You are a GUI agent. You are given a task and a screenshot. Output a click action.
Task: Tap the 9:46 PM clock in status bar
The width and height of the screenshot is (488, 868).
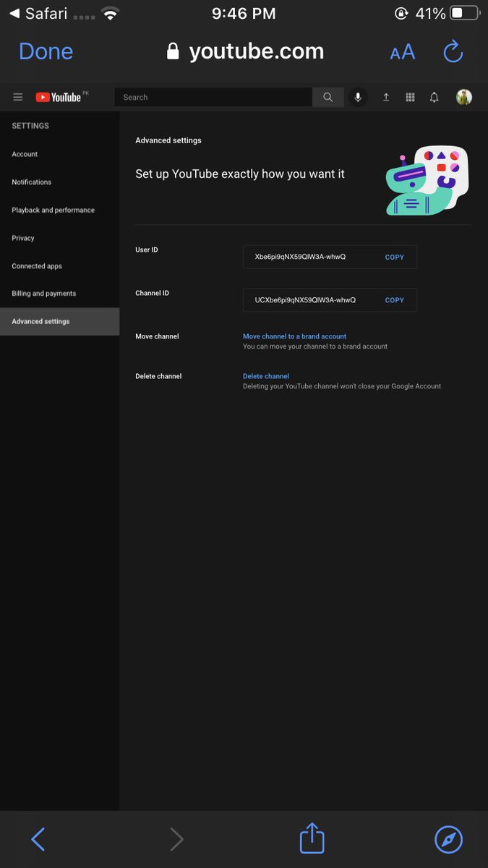(244, 13)
